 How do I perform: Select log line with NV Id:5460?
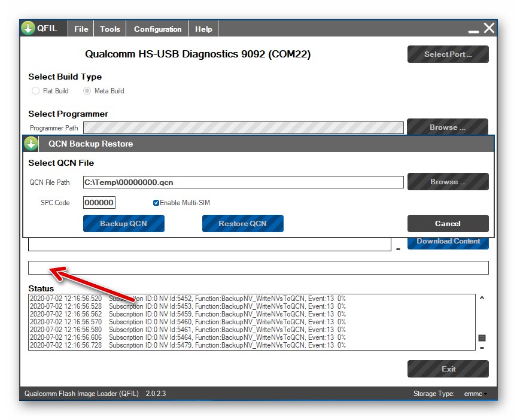[x=188, y=322]
